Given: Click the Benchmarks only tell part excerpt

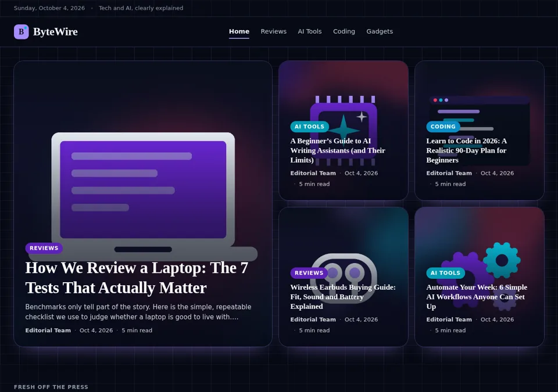Looking at the screenshot, I should tap(138, 312).
